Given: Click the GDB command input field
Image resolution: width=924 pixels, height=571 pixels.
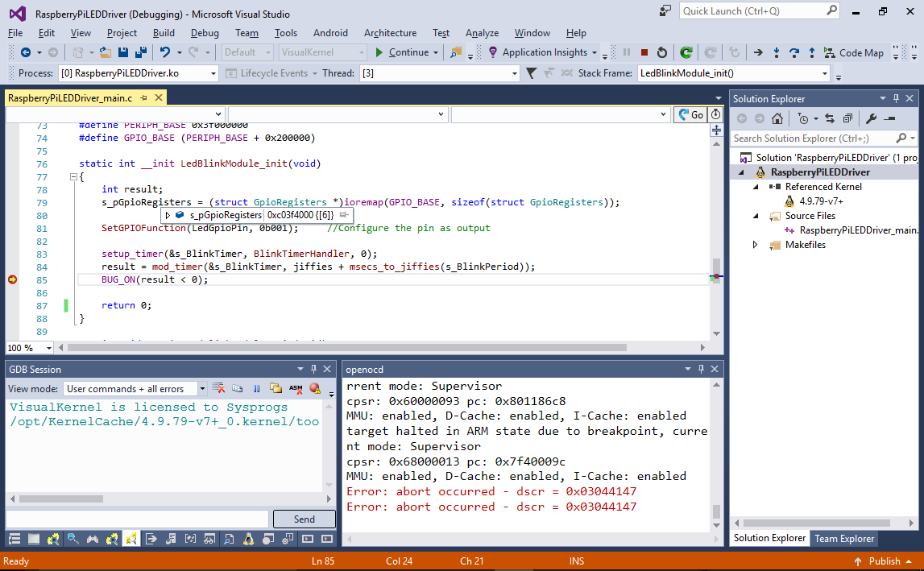Looking at the screenshot, I should tap(137, 519).
